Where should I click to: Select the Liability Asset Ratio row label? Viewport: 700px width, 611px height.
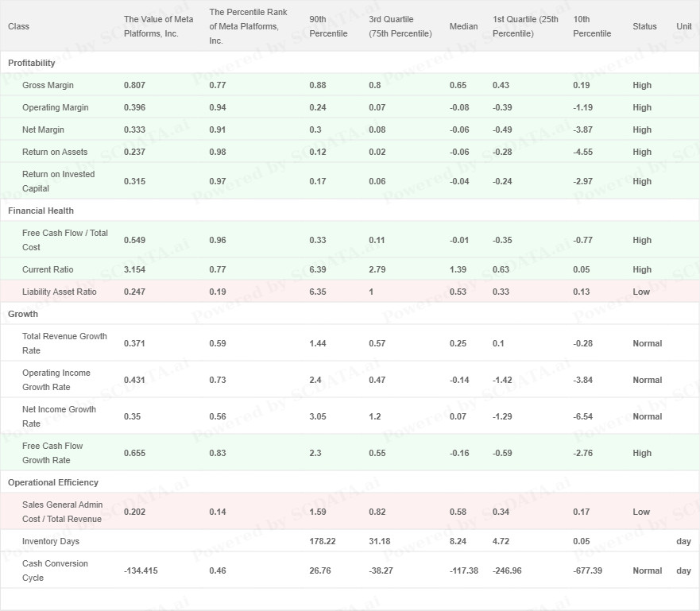60,292
